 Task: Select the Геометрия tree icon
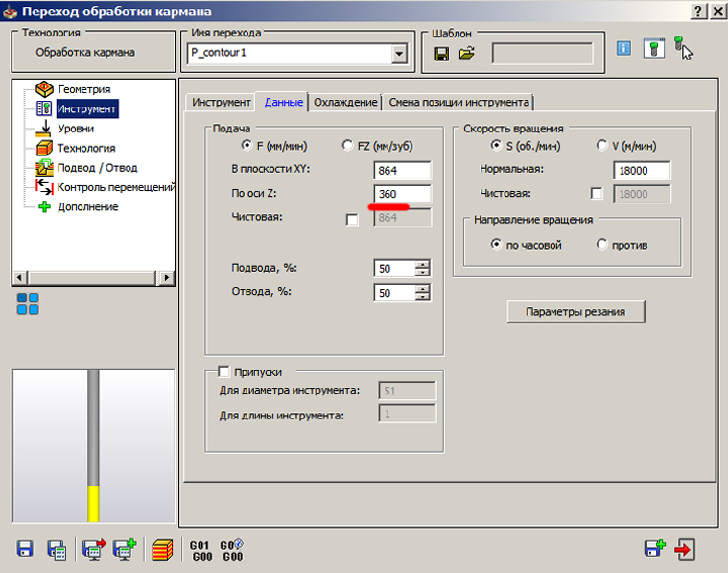44,88
